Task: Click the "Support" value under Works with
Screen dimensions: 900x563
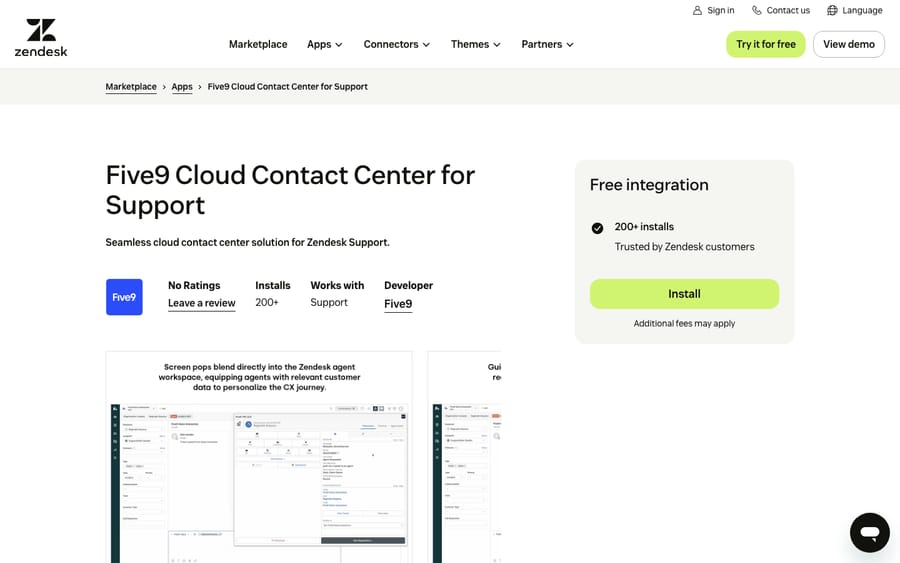Action: coord(329,302)
